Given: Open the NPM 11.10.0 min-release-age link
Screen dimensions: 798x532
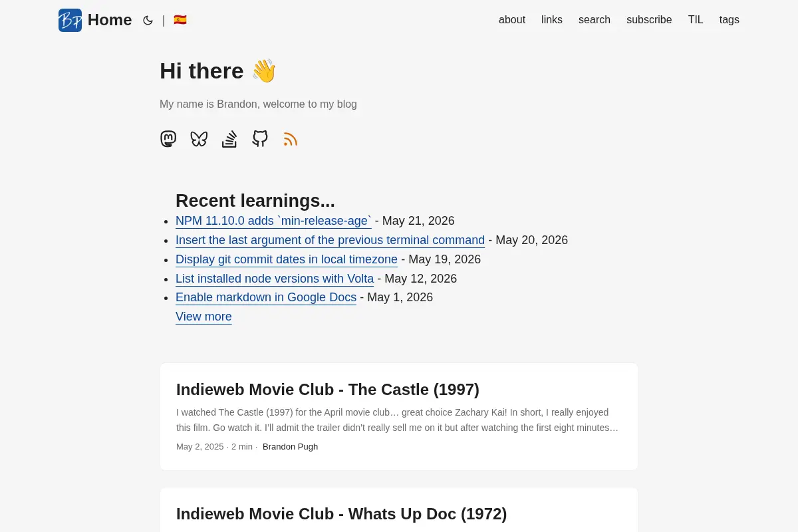Looking at the screenshot, I should pos(273,221).
